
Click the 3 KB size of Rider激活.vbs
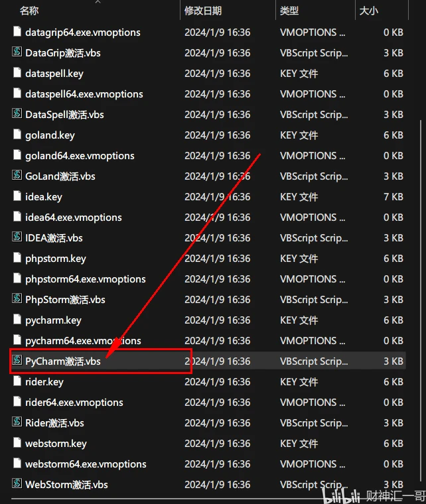[393, 423]
